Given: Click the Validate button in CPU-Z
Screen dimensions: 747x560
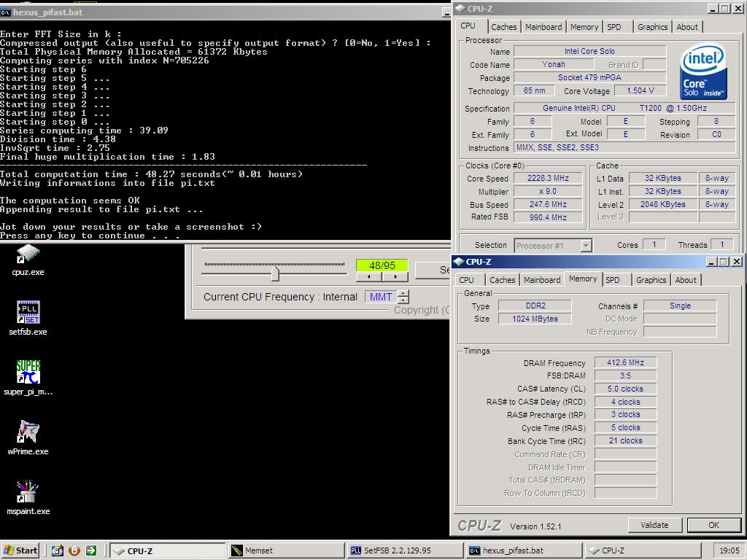Looking at the screenshot, I should coord(654,525).
